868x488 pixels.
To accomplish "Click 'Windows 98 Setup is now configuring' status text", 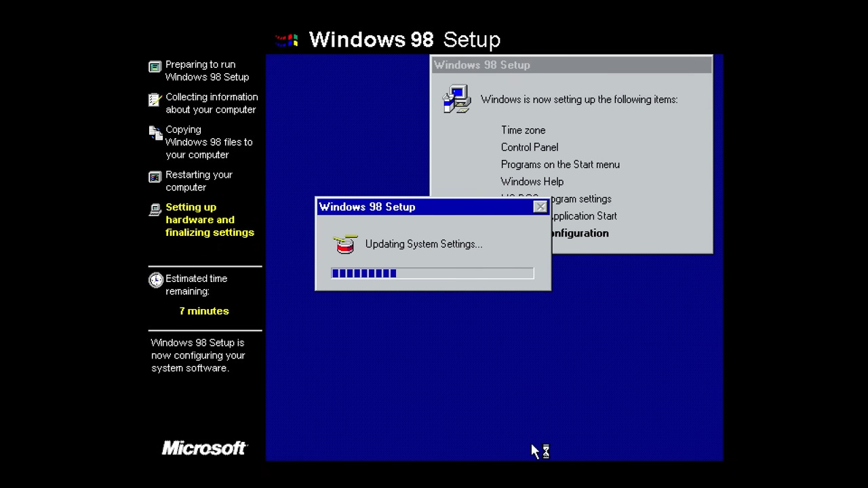I will click(x=198, y=355).
